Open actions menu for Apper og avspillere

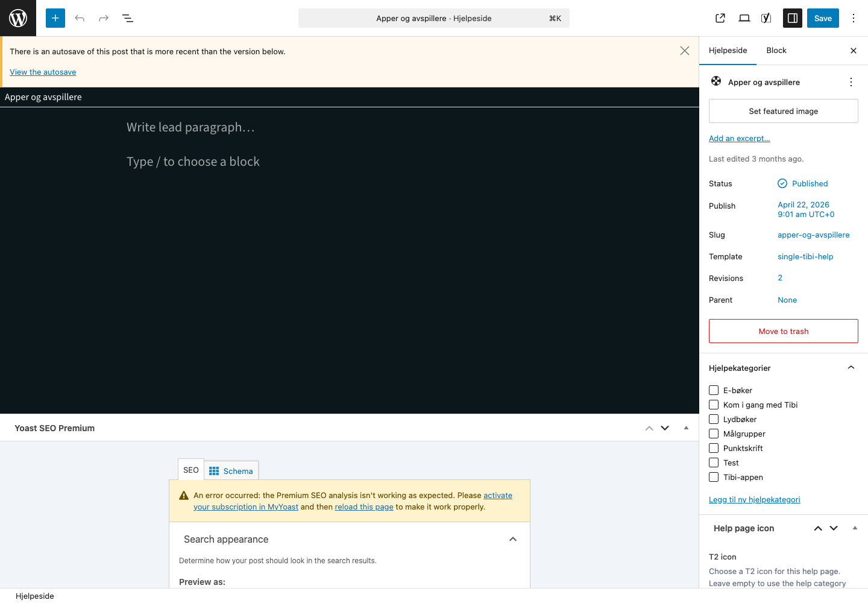pos(851,82)
